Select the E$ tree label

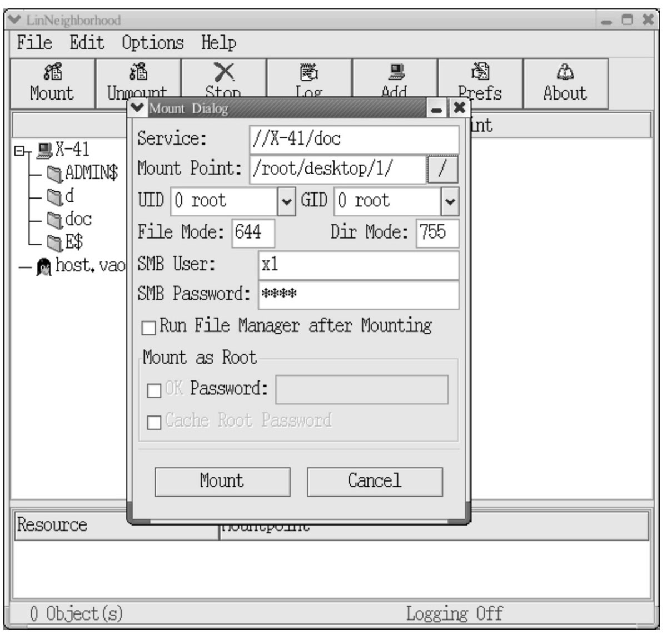[x=74, y=242]
